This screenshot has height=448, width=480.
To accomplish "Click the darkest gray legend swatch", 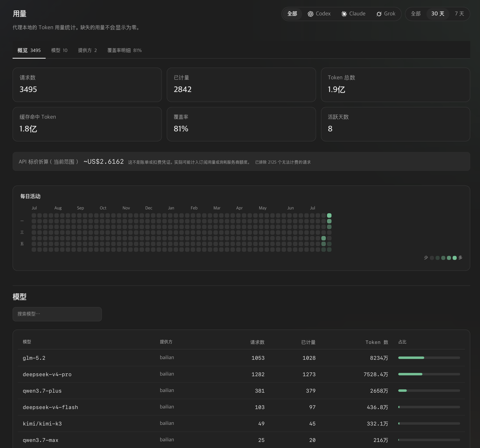I will [x=432, y=258].
